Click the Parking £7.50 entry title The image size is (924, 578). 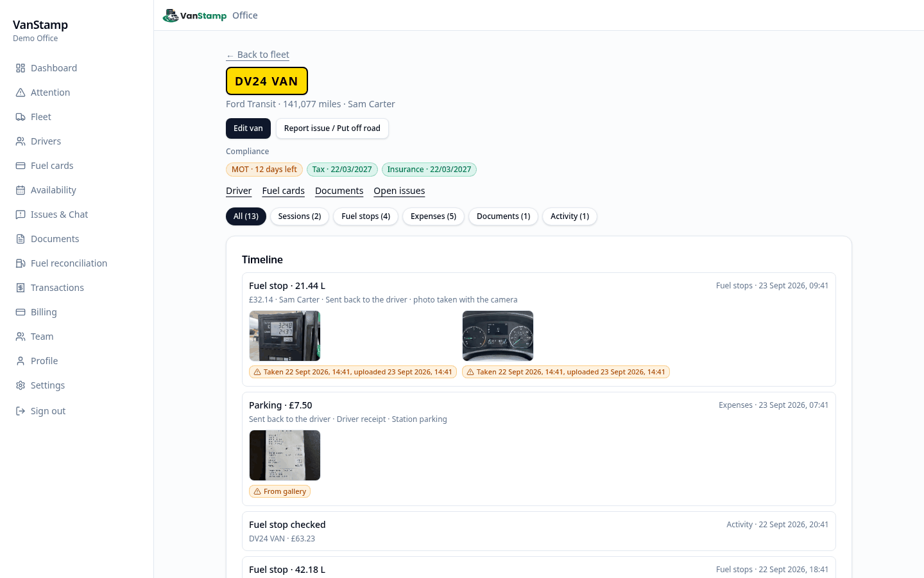(280, 405)
